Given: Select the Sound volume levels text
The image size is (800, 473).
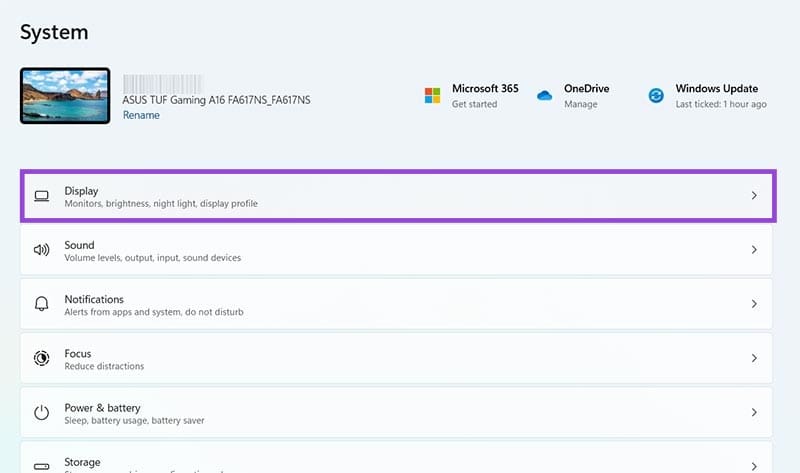Looking at the screenshot, I should click(152, 258).
